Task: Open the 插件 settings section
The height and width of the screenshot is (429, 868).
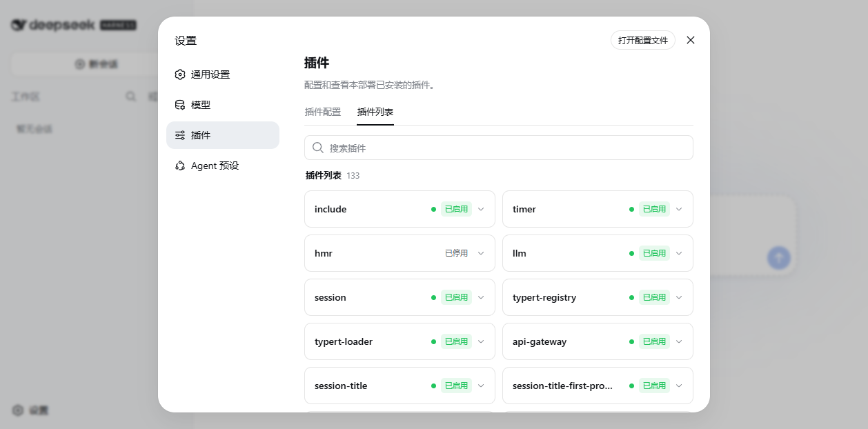Action: click(x=223, y=135)
